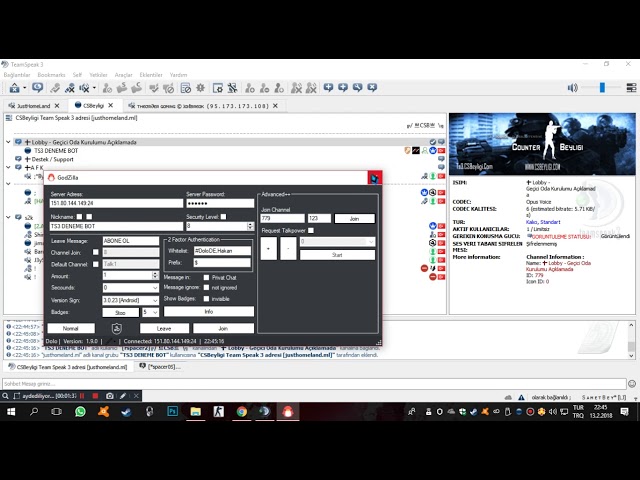The height and width of the screenshot is (480, 640).
Task: Click the first blue plus chat icon
Action: point(328,87)
